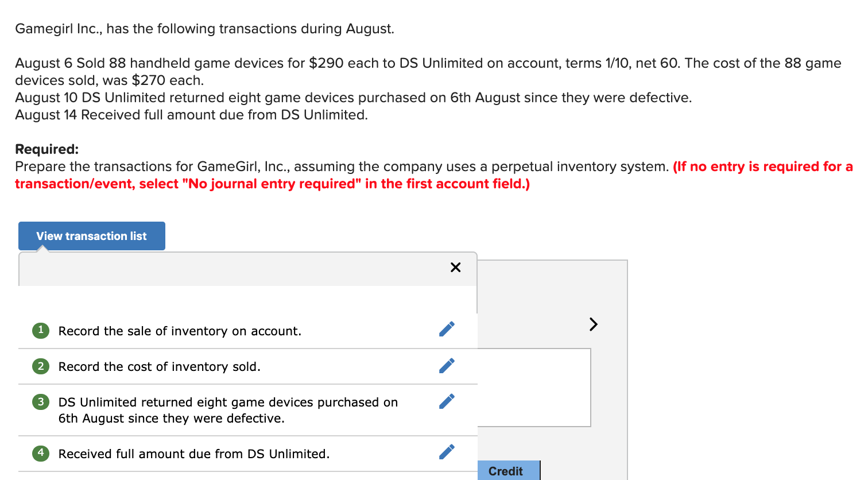868x480 pixels.
Task: Select the pencil icon for the returned devices transaction
Action: 446,401
